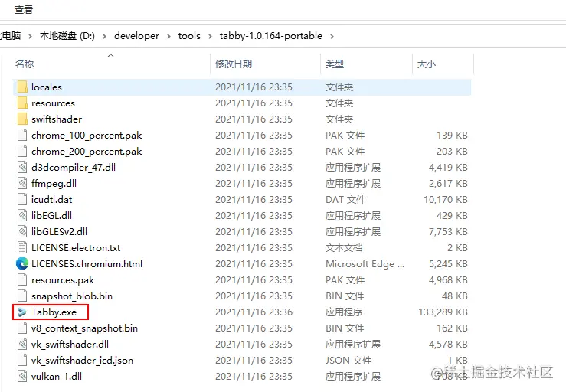Select chrome_200_percent.pak file name
This screenshot has width=566, height=392.
(87, 152)
